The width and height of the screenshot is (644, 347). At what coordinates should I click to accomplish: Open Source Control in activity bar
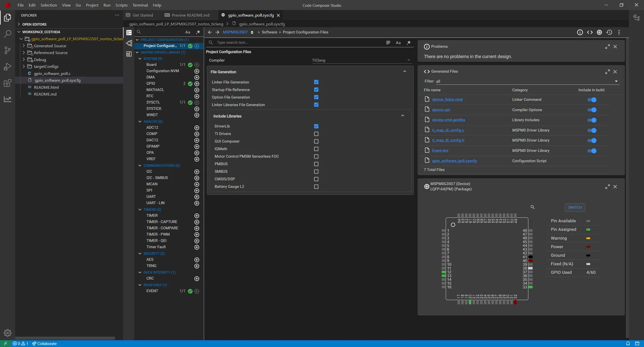7,50
